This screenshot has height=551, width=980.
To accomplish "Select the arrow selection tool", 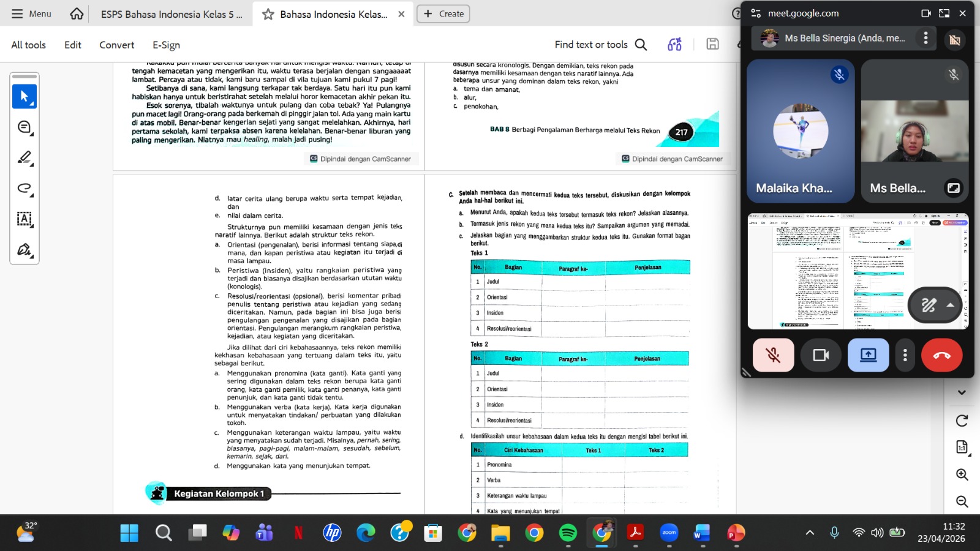I will point(24,97).
